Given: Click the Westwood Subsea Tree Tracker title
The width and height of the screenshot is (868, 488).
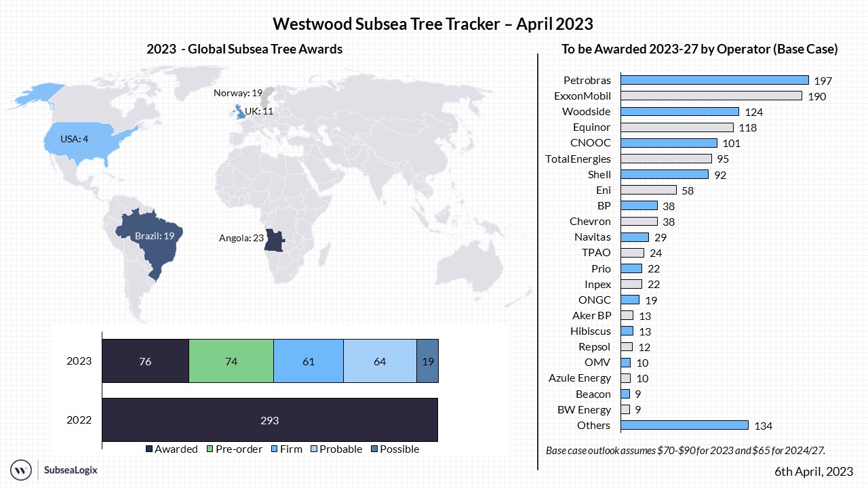Looking at the screenshot, I should click(433, 24).
